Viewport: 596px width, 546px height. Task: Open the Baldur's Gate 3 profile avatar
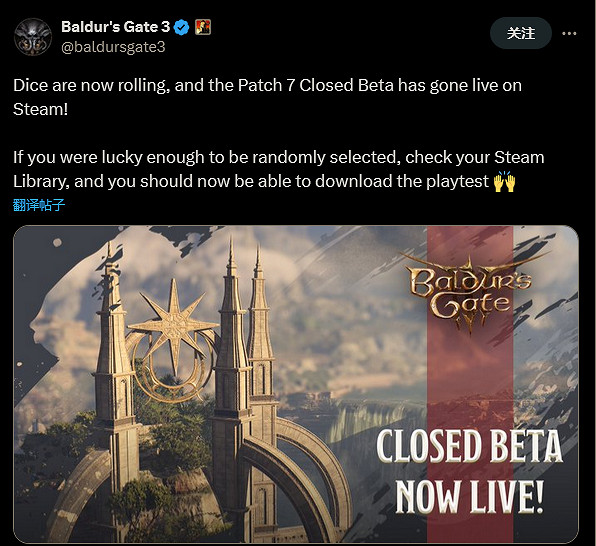click(33, 37)
